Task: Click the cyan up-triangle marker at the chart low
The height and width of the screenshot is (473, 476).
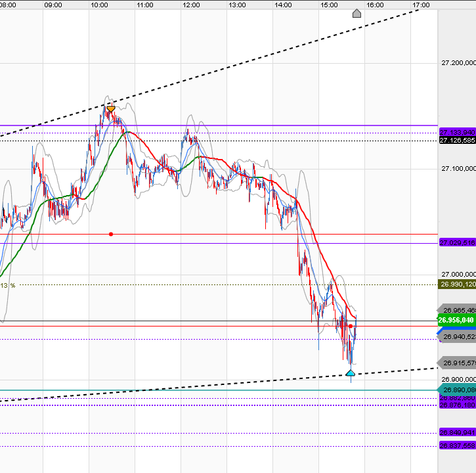Action: (x=351, y=372)
